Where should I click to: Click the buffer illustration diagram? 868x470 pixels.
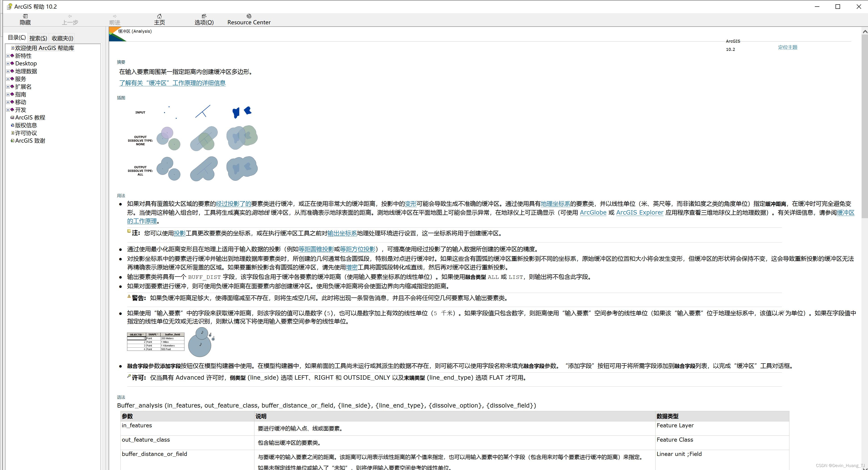click(x=193, y=143)
